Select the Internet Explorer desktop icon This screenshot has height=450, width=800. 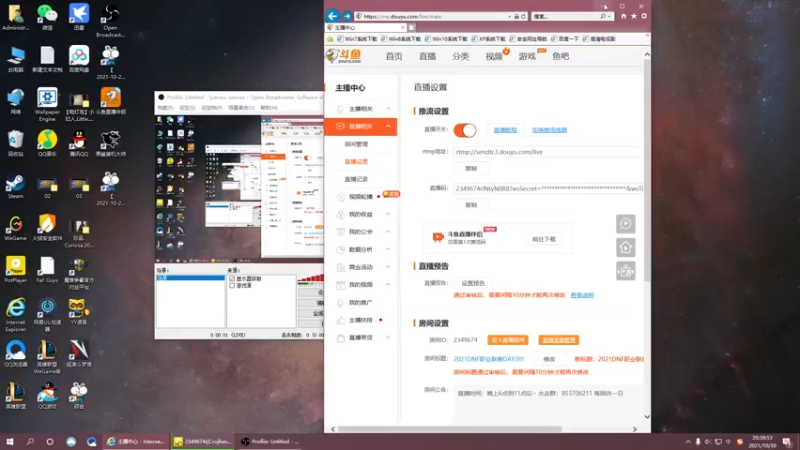(x=15, y=315)
